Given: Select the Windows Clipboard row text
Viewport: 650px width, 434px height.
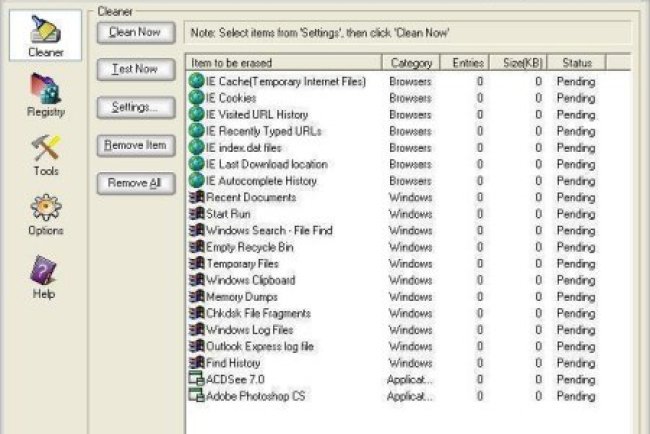Looking at the screenshot, I should (x=251, y=280).
